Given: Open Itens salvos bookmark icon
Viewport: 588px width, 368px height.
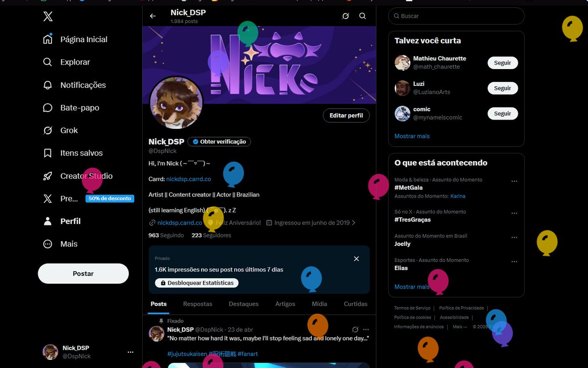Looking at the screenshot, I should pos(48,153).
